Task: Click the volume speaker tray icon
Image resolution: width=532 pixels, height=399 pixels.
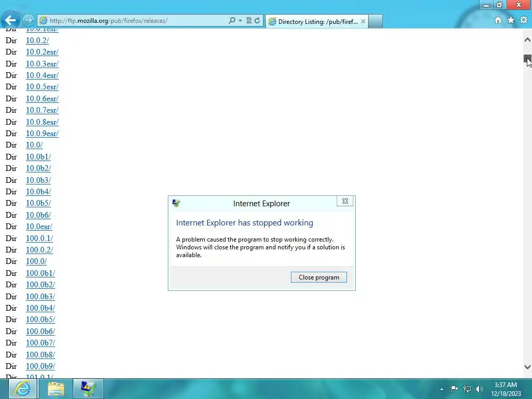Action: coord(480,389)
